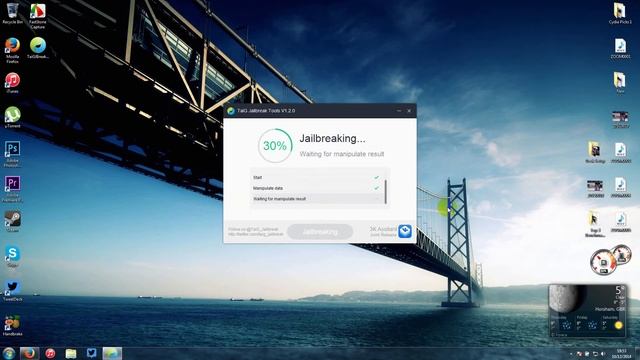Click the volume icon in system tray

(603, 353)
